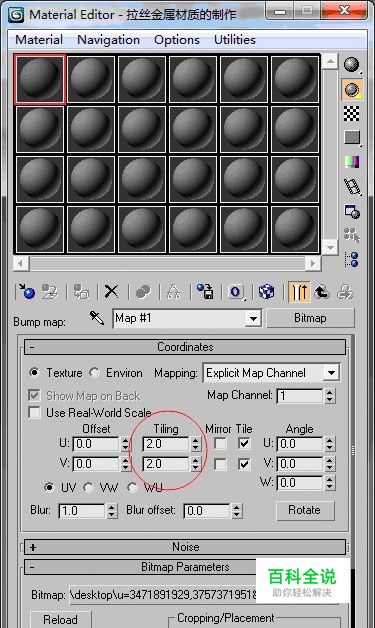Select the WU radio button

pos(132,487)
